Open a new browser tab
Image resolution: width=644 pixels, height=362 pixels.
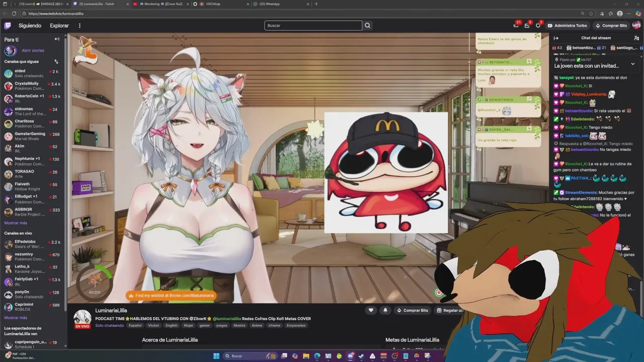pyautogui.click(x=316, y=4)
